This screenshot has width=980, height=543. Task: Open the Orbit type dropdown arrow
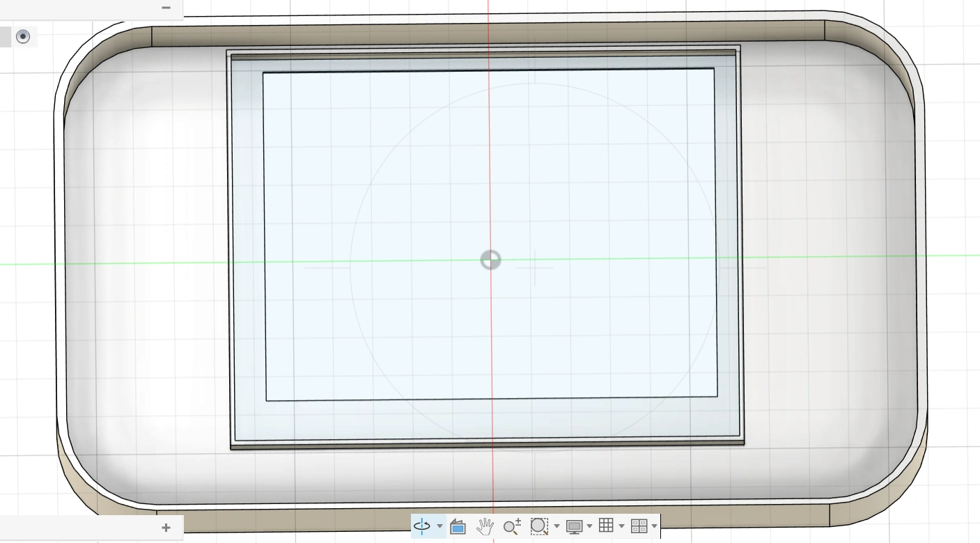tap(440, 526)
